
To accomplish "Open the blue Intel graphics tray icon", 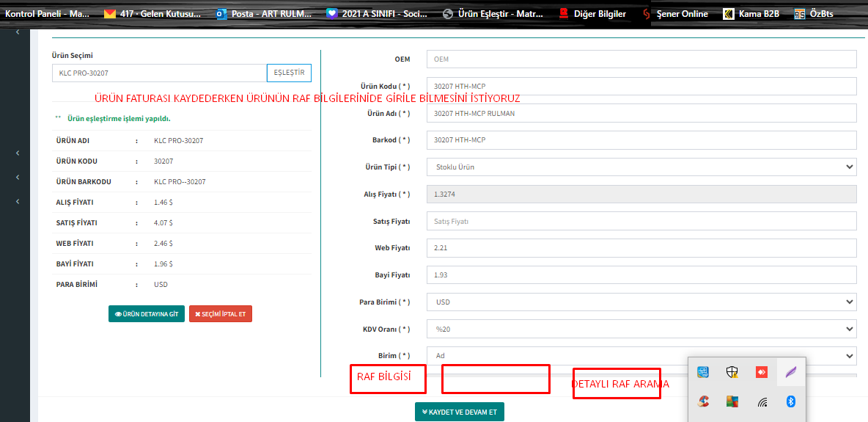I will tap(703, 372).
